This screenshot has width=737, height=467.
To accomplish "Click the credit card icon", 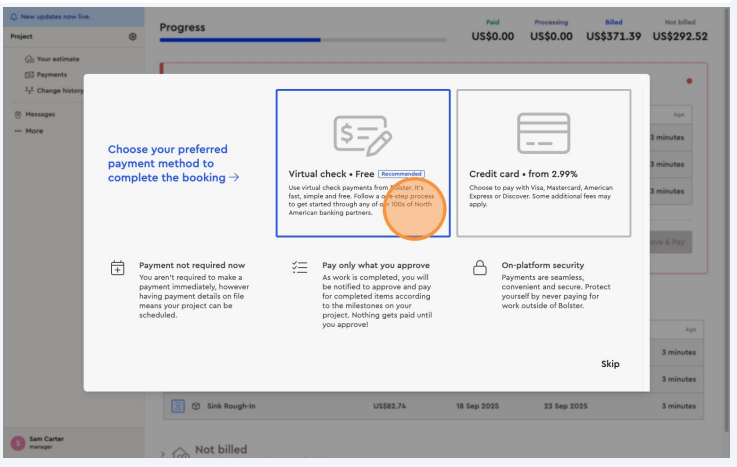I will point(543,132).
